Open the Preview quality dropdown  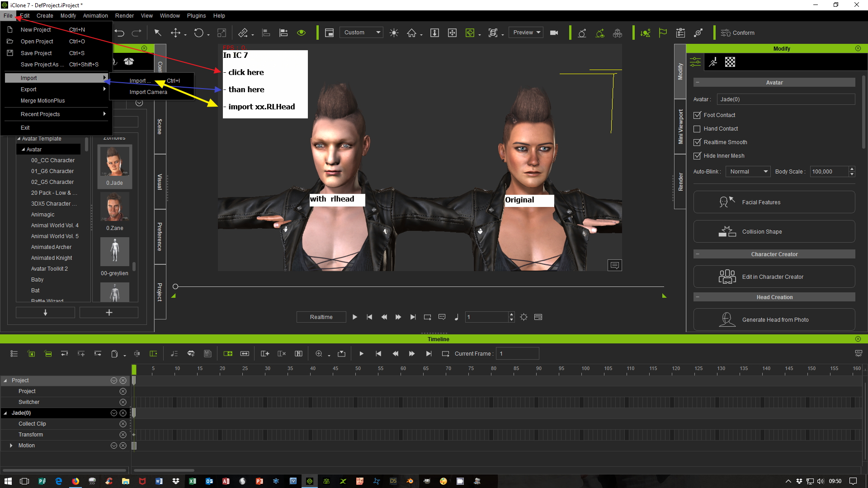point(526,33)
